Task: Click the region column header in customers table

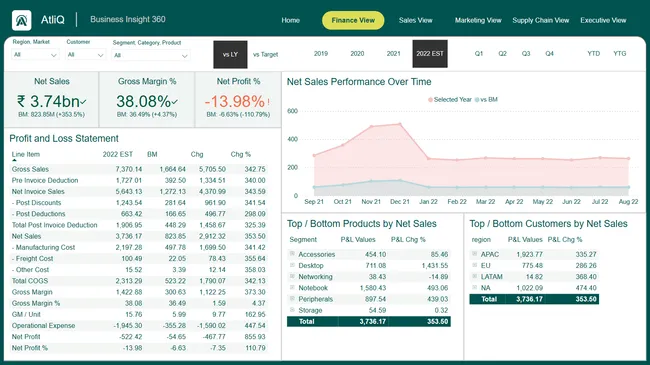Action: click(481, 240)
